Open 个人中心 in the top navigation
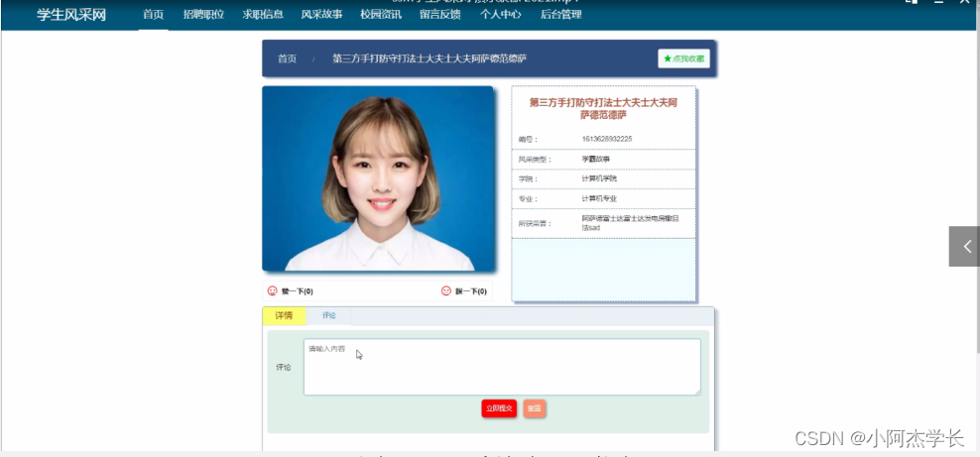 pos(501,14)
